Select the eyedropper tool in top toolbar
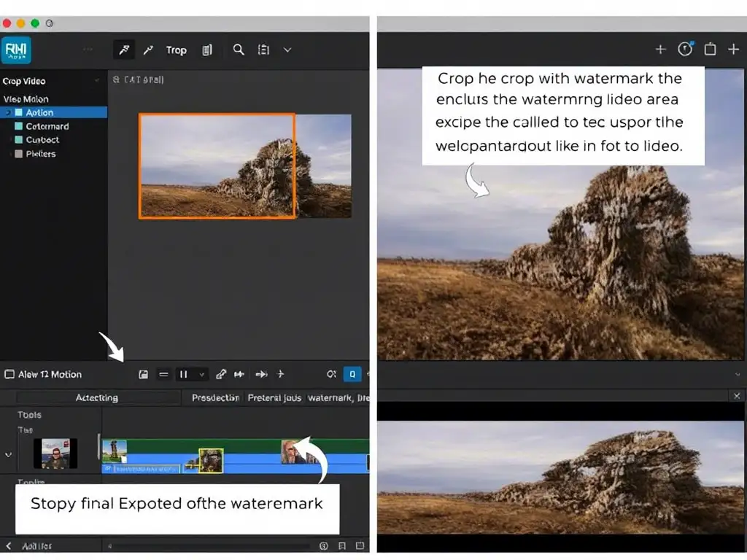The height and width of the screenshot is (560, 747). (124, 50)
